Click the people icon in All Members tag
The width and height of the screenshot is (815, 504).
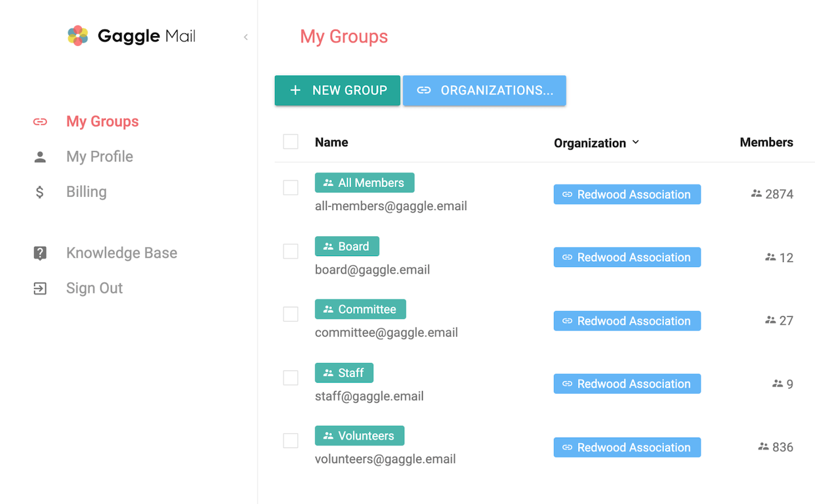click(x=328, y=183)
